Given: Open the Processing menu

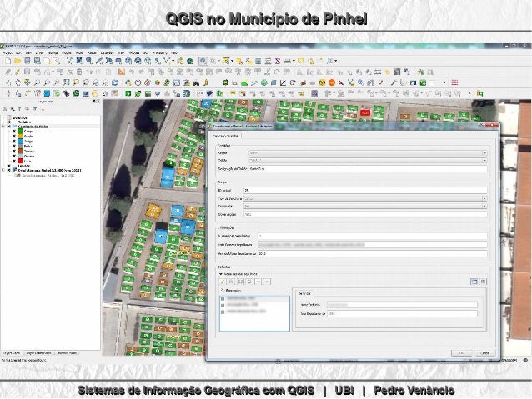Looking at the screenshot, I should [160, 52].
